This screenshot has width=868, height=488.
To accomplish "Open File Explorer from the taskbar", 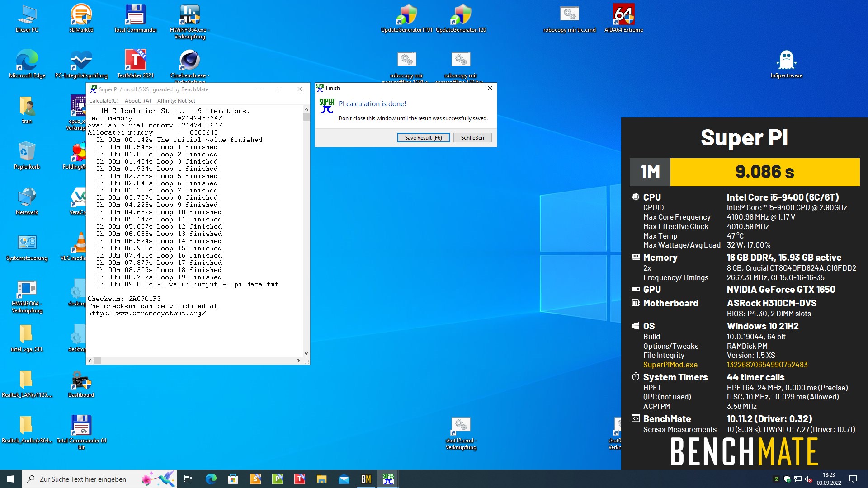I will [x=321, y=479].
